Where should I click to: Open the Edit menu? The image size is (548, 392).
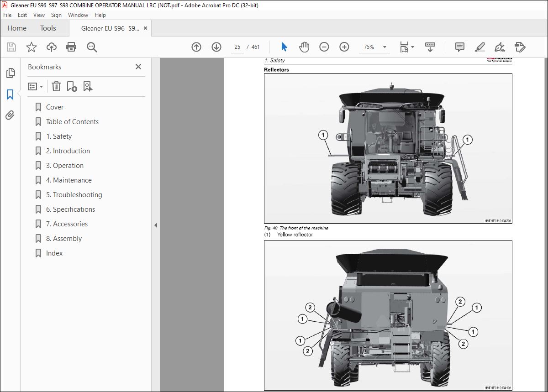(x=22, y=15)
